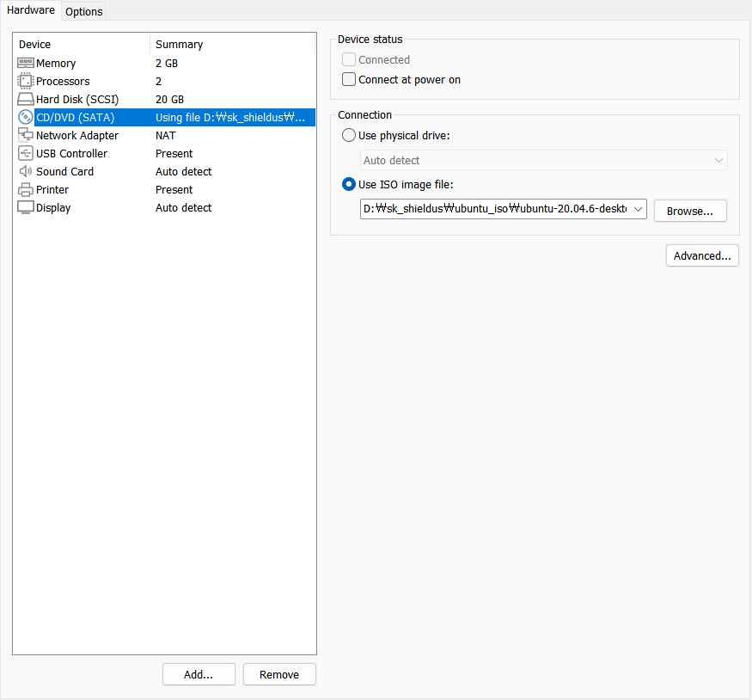Click the 20 GB hard disk summary

point(170,99)
